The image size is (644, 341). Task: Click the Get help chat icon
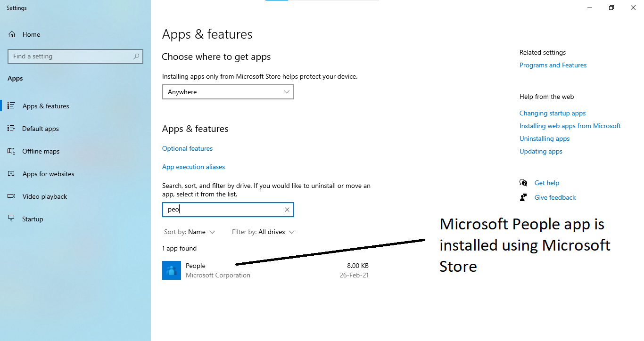click(523, 183)
